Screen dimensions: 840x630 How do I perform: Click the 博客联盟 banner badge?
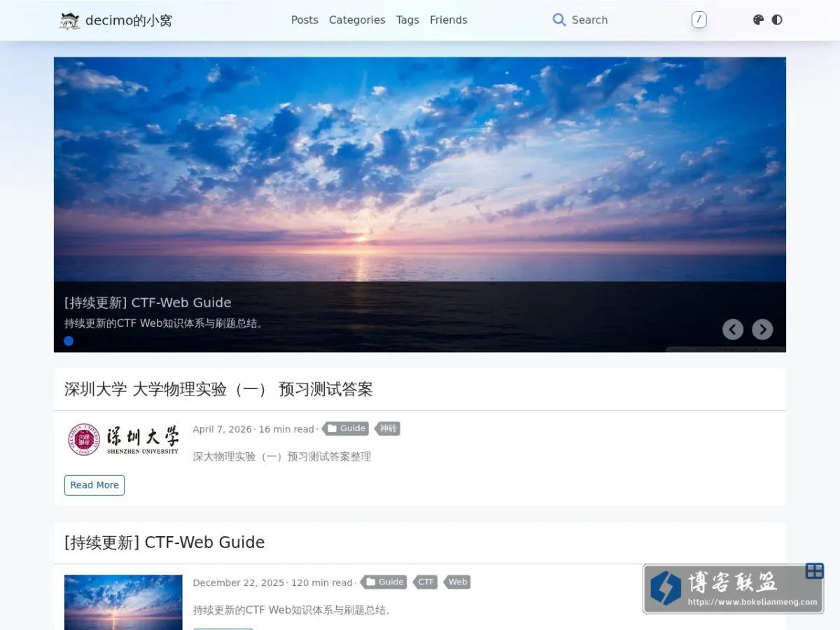pyautogui.click(x=733, y=589)
